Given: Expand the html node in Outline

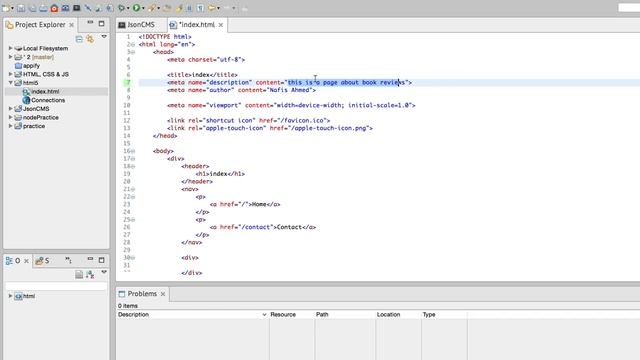Looking at the screenshot, I should (x=10, y=296).
